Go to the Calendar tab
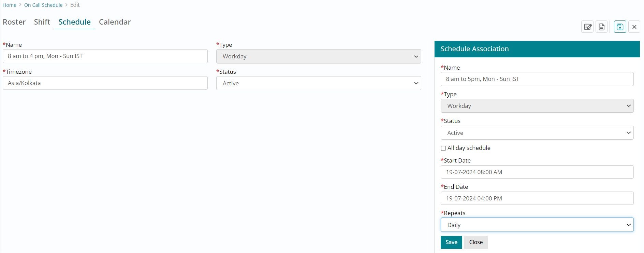The width and height of the screenshot is (644, 253). coord(115,22)
